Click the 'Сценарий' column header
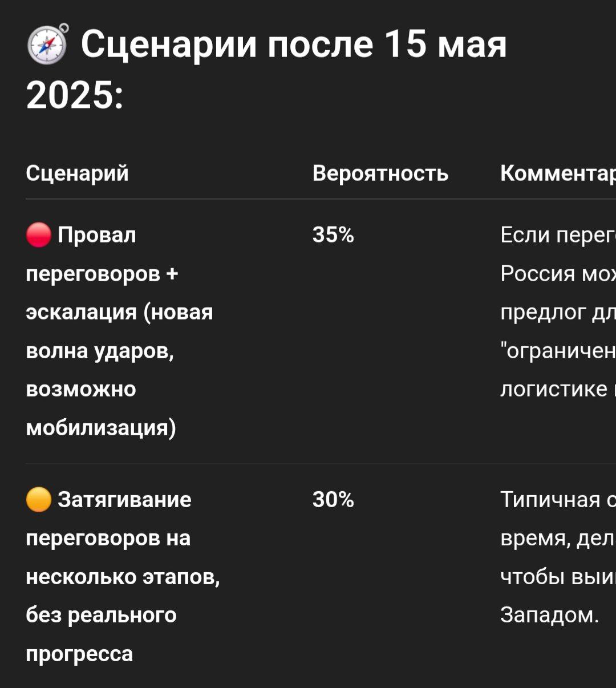This screenshot has width=616, height=688. pyautogui.click(x=77, y=173)
